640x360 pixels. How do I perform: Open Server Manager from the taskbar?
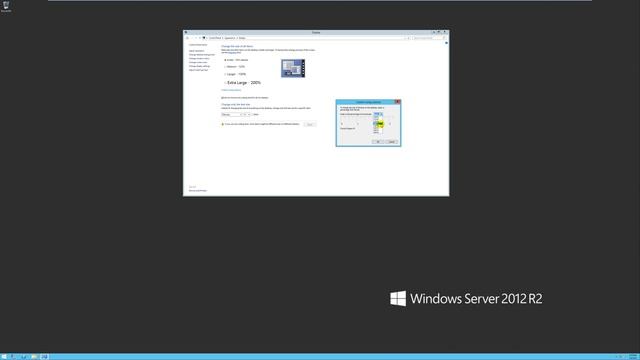tap(14, 357)
